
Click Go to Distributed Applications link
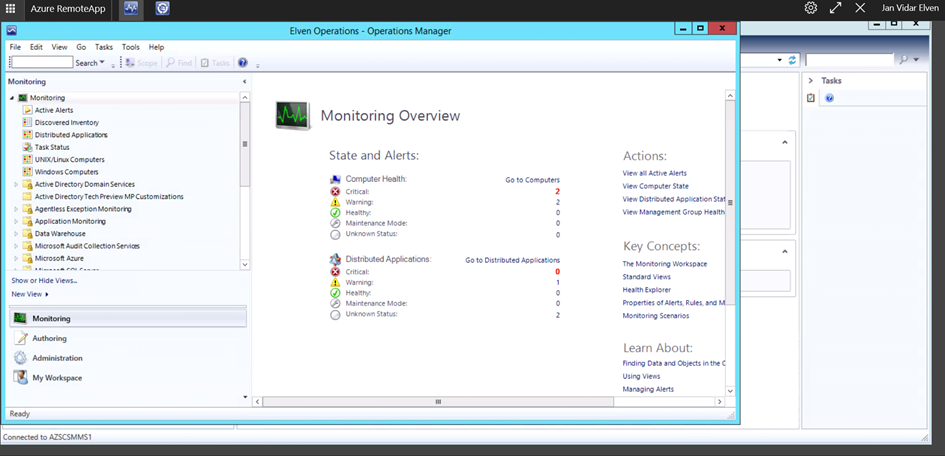512,260
